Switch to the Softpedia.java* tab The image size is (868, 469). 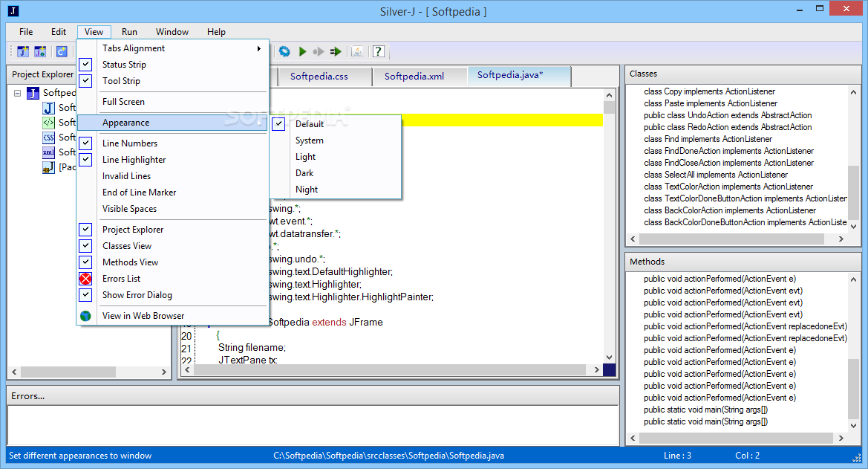[518, 75]
